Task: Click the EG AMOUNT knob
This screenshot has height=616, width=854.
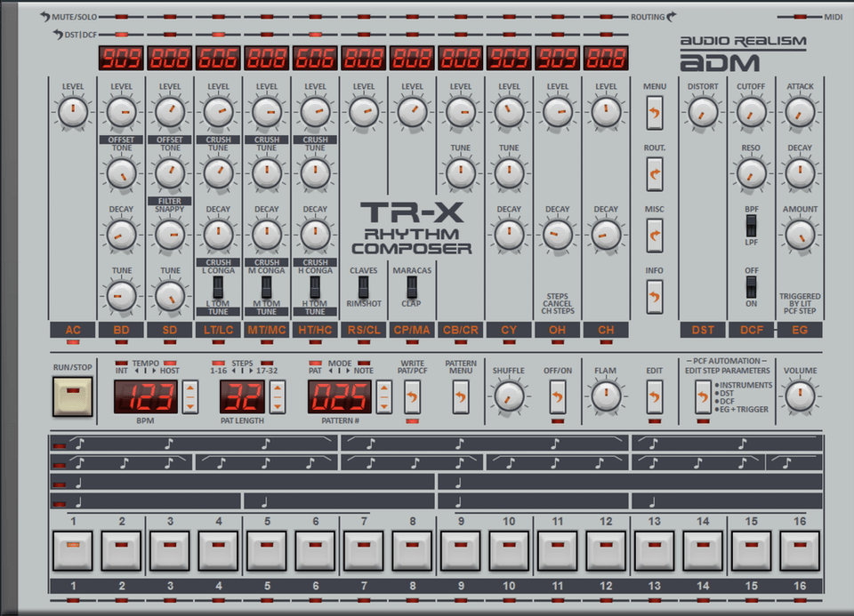Action: [800, 235]
